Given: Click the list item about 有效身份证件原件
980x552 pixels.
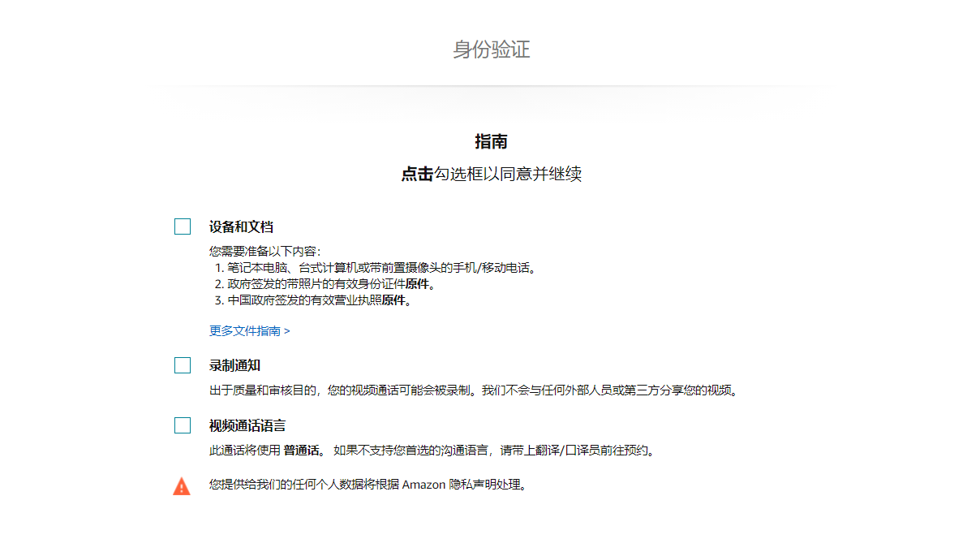Looking at the screenshot, I should 325,284.
